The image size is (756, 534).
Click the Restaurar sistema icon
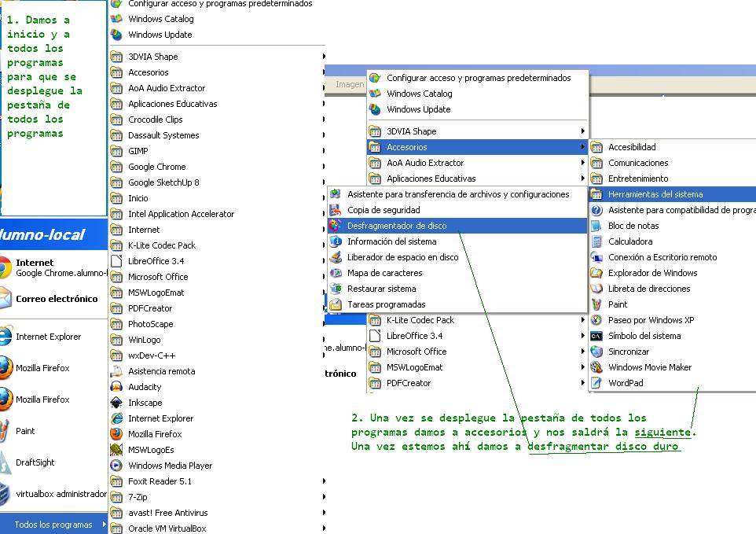[x=335, y=289]
